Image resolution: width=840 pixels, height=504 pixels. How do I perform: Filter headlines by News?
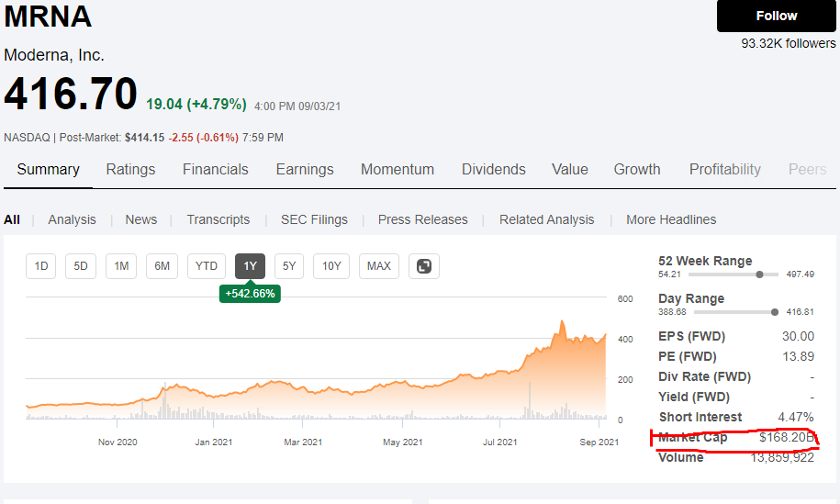140,219
